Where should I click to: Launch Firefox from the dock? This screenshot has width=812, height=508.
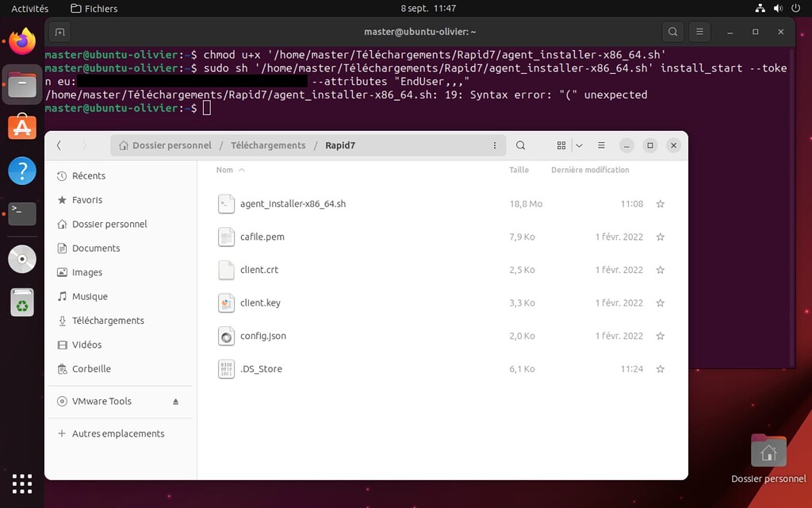point(21,38)
